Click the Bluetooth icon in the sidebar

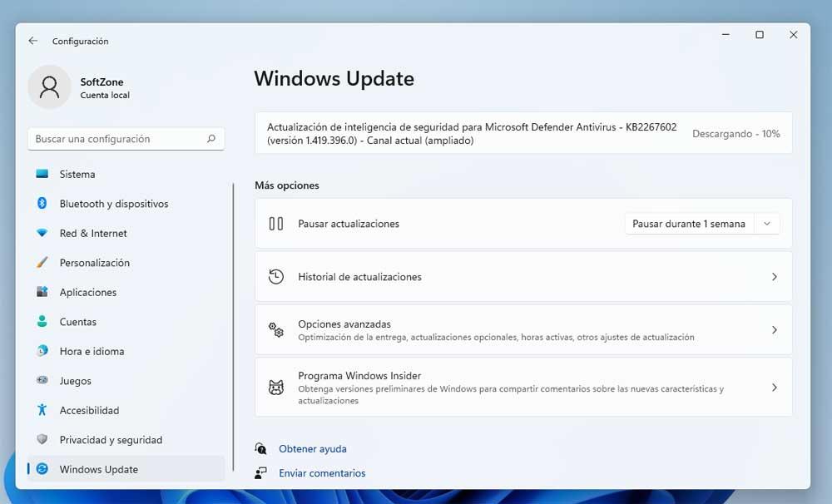click(42, 203)
